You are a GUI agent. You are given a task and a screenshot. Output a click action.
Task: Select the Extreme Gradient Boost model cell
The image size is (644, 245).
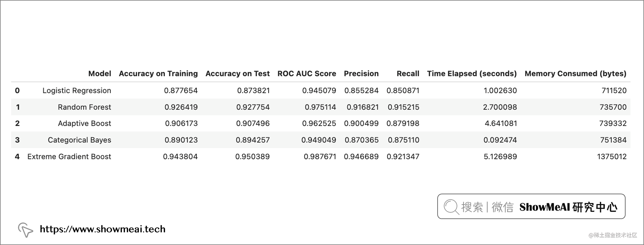[69, 156]
